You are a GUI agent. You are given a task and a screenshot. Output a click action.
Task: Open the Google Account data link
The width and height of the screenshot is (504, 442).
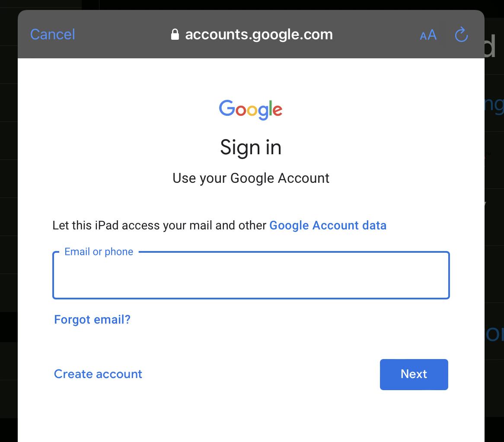pos(328,225)
